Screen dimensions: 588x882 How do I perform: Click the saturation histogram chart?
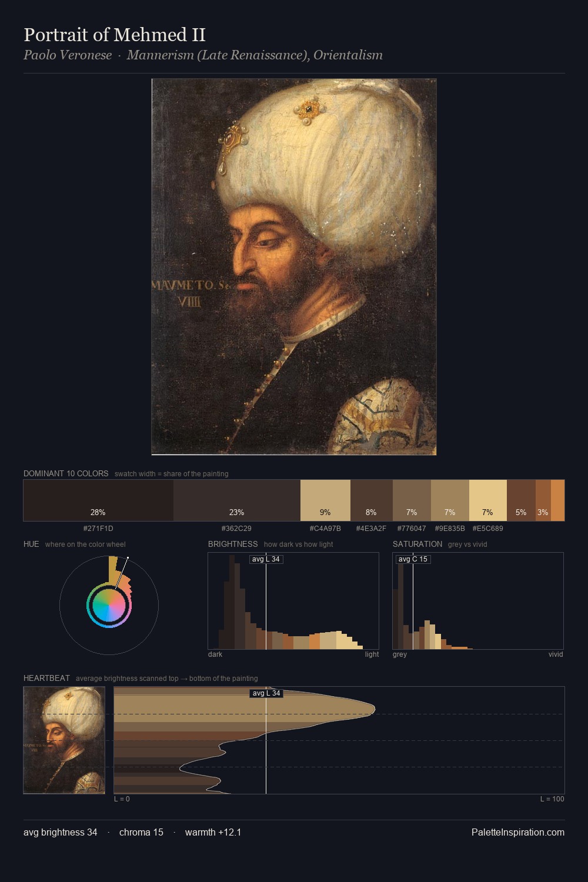pyautogui.click(x=478, y=601)
